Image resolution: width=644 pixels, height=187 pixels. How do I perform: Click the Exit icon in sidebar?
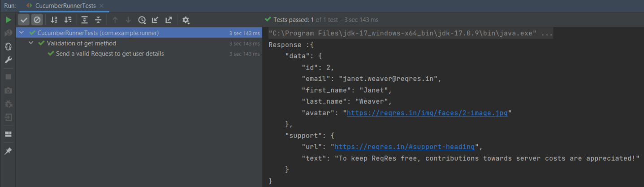8,117
